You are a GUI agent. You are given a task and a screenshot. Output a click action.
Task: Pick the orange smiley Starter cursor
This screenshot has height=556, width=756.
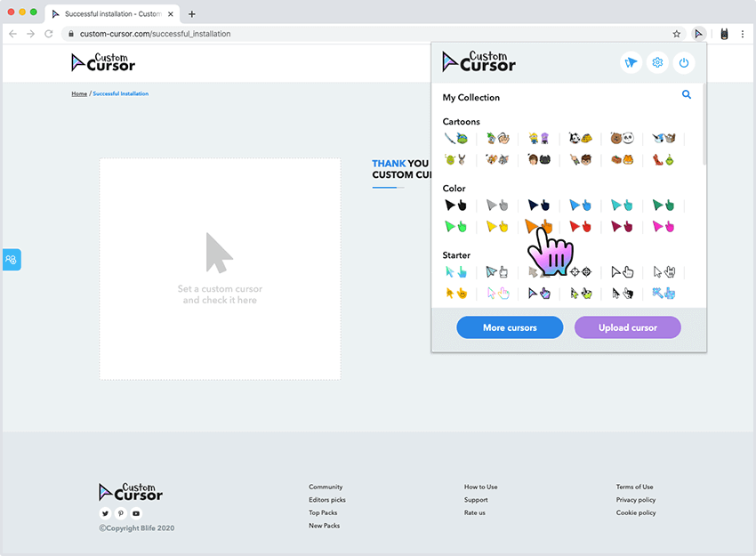[x=455, y=294]
